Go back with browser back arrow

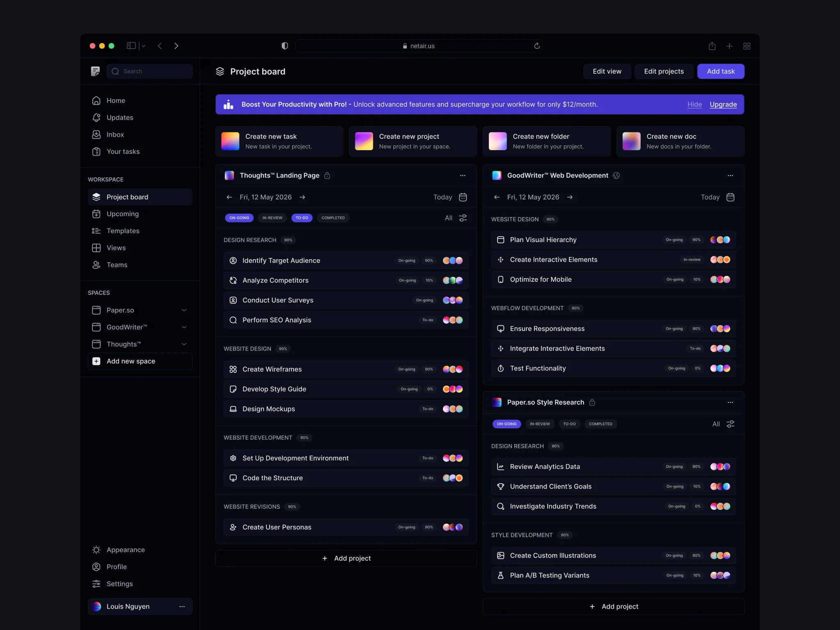[160, 46]
